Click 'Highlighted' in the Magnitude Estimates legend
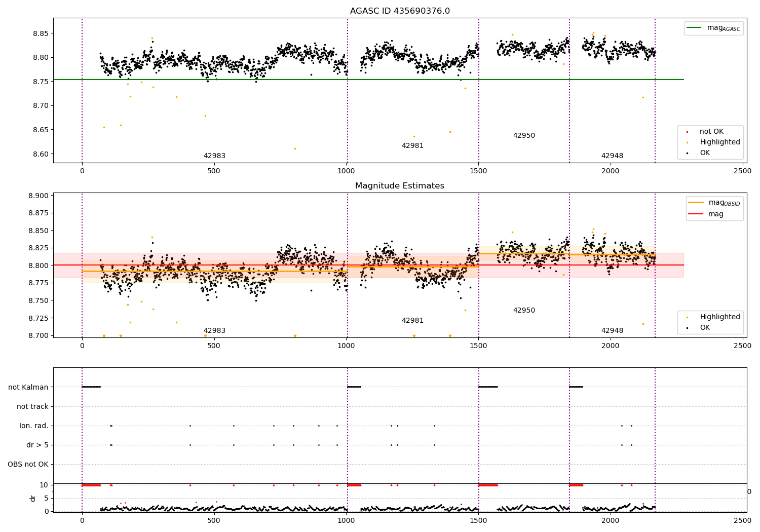The image size is (760, 532). coord(713,317)
